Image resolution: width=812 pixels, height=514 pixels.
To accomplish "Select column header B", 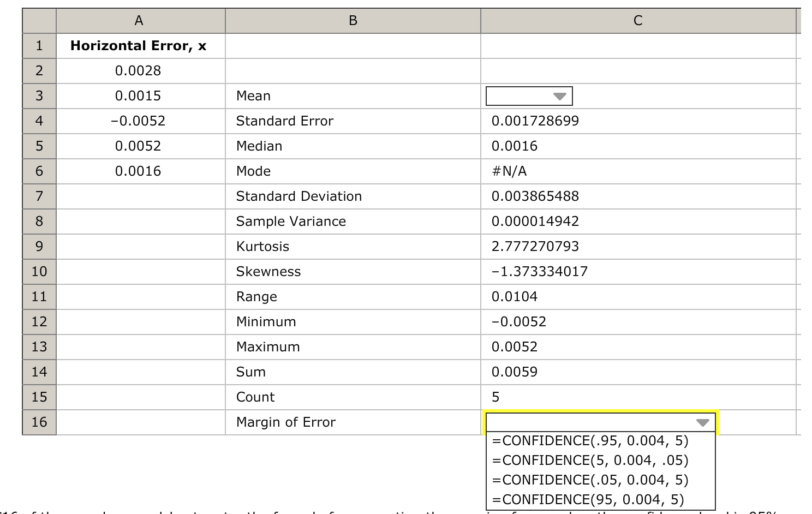I will tap(353, 20).
